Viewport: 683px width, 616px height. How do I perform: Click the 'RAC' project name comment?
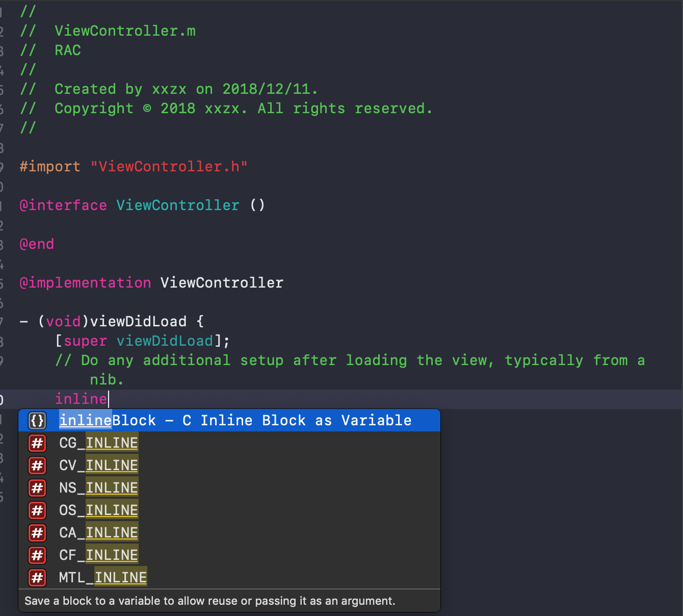tap(68, 50)
